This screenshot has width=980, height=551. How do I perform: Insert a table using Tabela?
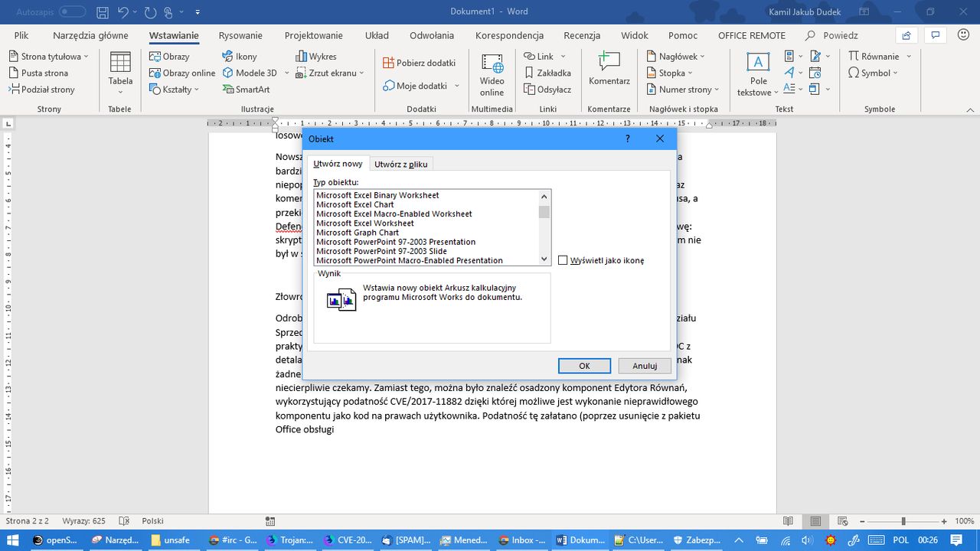[x=120, y=73]
